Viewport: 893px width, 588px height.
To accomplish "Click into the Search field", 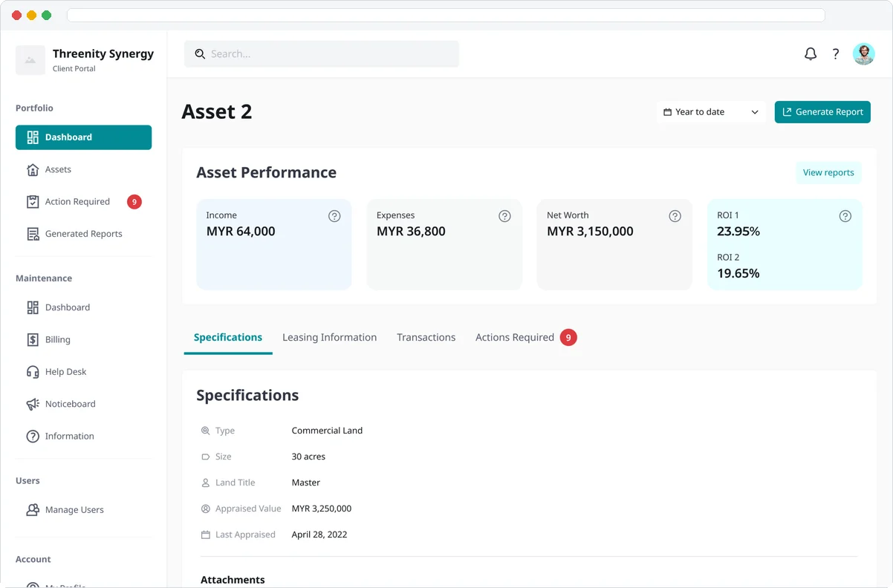I will 322,54.
